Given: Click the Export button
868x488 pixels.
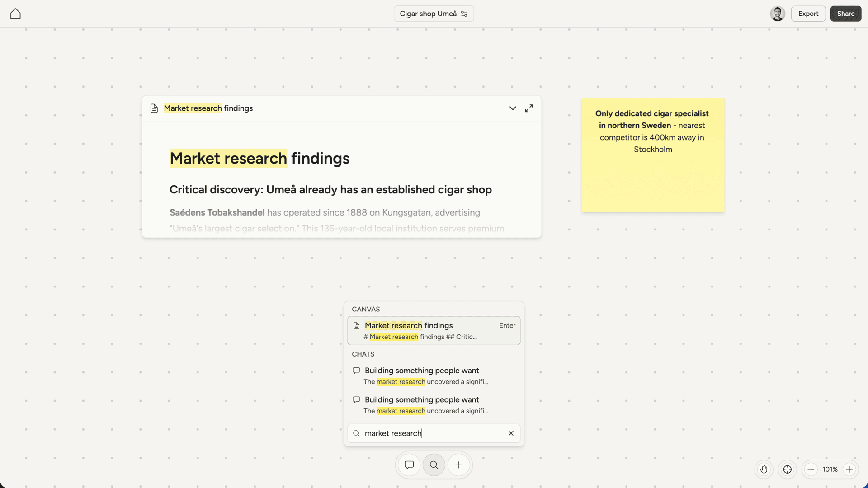Looking at the screenshot, I should pyautogui.click(x=808, y=14).
